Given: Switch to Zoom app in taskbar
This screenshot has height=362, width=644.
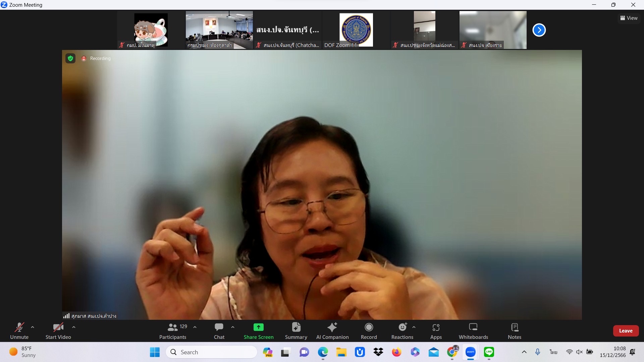Looking at the screenshot, I should click(x=471, y=352).
